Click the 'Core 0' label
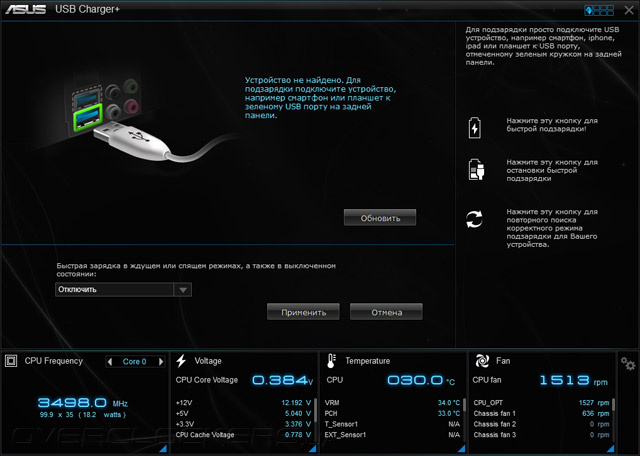 coord(134,362)
